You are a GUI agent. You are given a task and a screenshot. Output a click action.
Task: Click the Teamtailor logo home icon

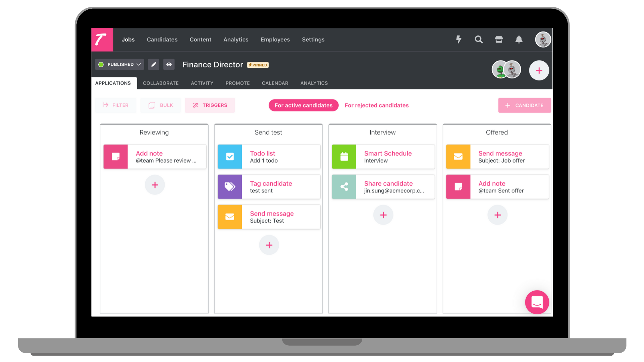coord(102,40)
